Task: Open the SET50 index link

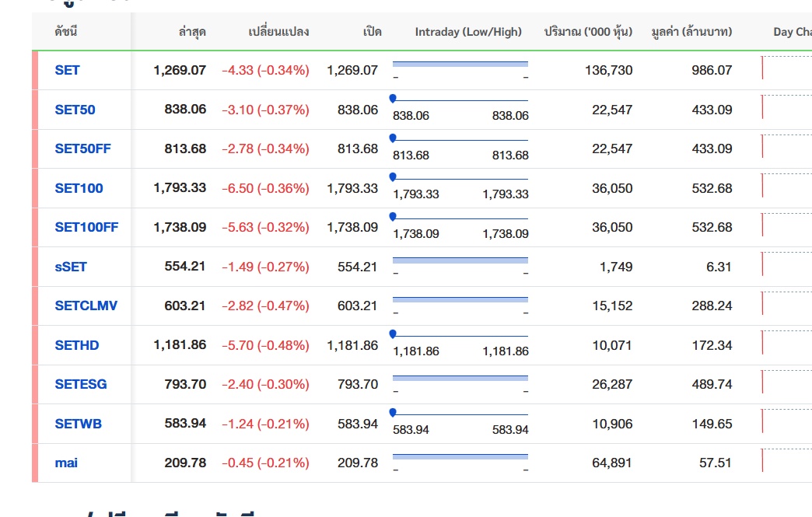Action: click(x=75, y=110)
